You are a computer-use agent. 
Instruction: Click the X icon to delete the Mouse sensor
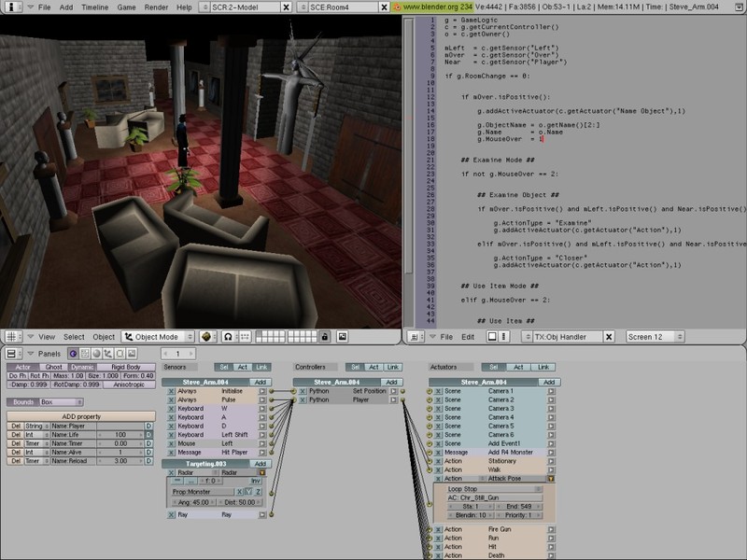tap(171, 442)
